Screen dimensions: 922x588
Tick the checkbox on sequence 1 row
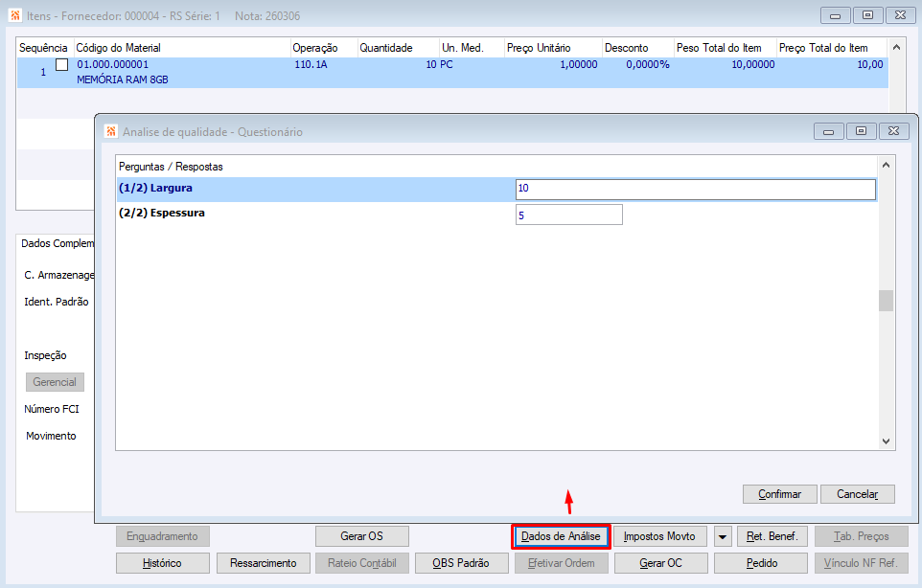[61, 64]
